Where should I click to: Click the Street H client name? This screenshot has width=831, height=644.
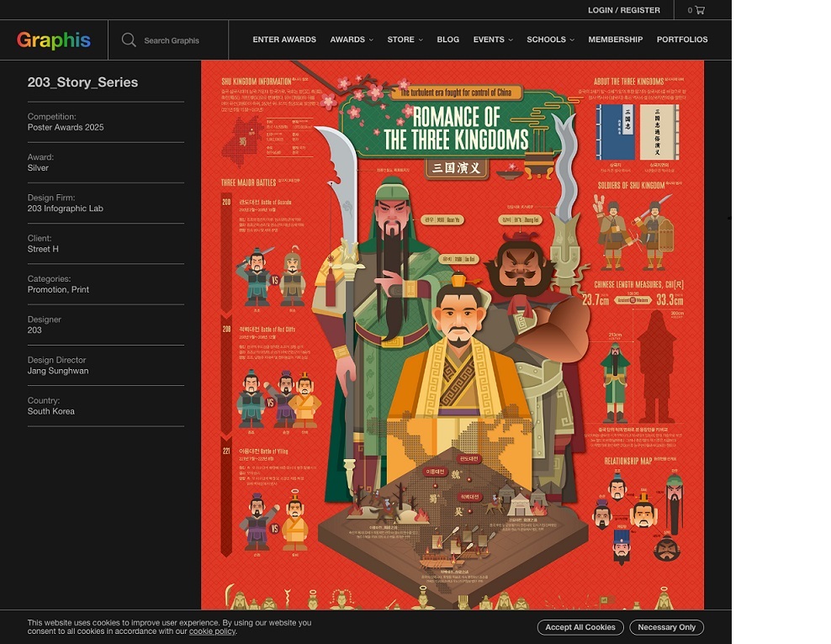[43, 249]
